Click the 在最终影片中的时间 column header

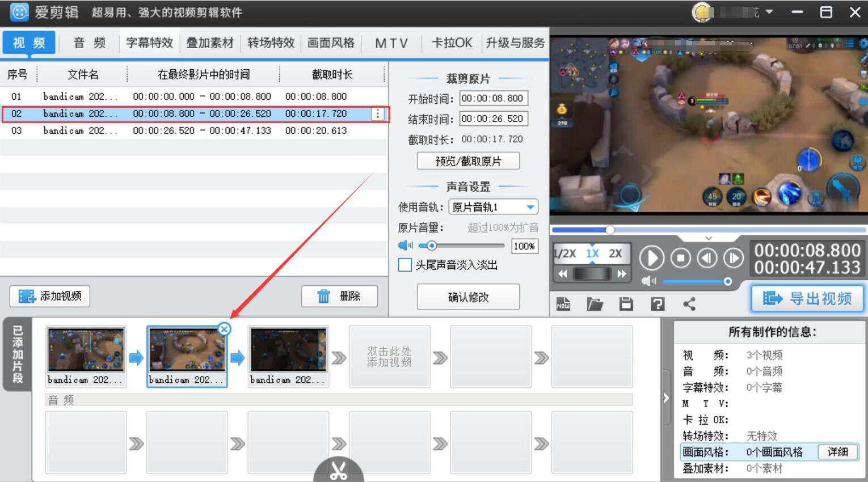(x=204, y=74)
